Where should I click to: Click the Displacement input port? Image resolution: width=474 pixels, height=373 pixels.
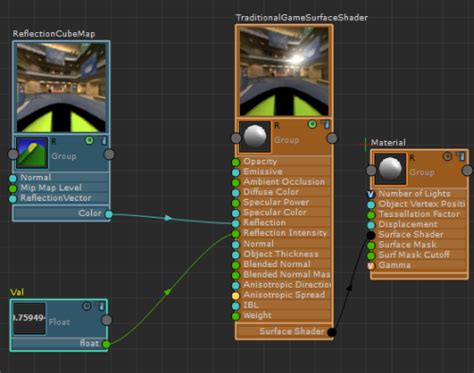tap(371, 225)
